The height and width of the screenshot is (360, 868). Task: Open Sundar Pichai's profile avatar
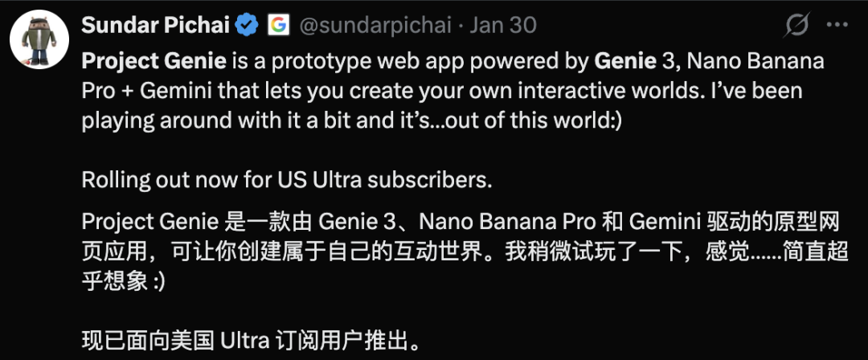point(39,39)
